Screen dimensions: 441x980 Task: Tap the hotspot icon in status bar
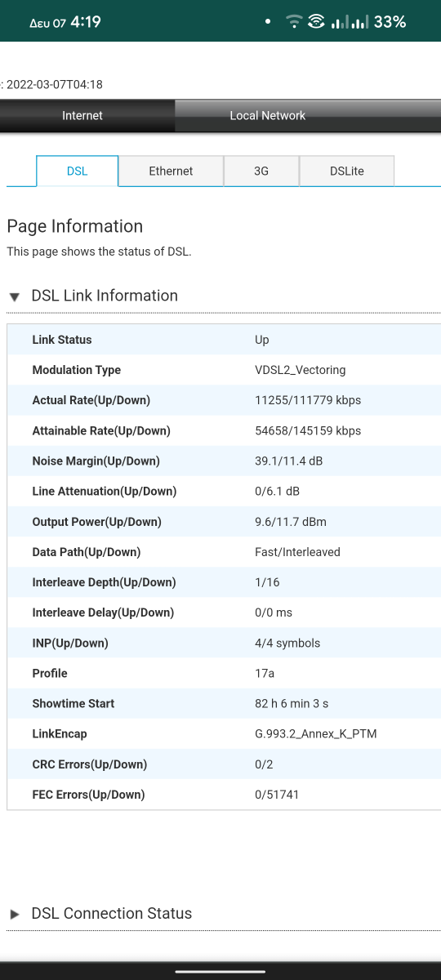316,22
